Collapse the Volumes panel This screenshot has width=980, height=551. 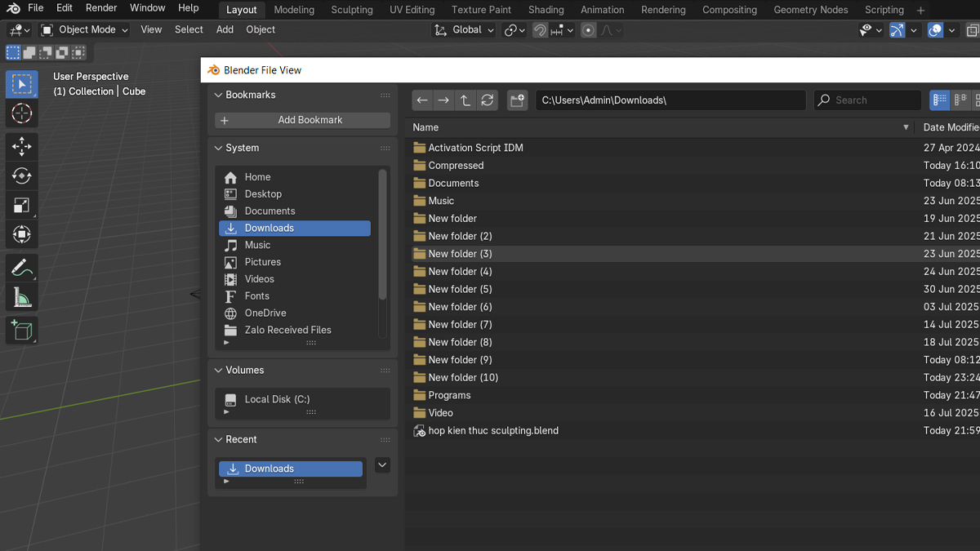[x=218, y=371]
